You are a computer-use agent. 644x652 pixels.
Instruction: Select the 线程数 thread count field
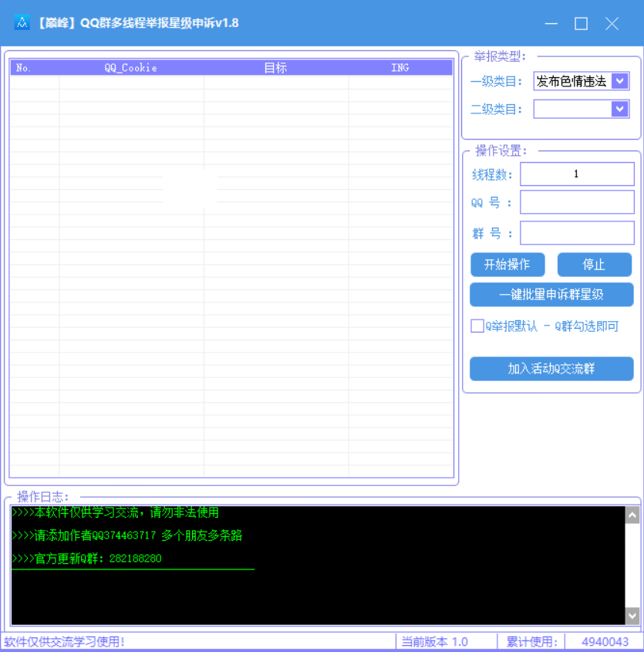click(577, 174)
